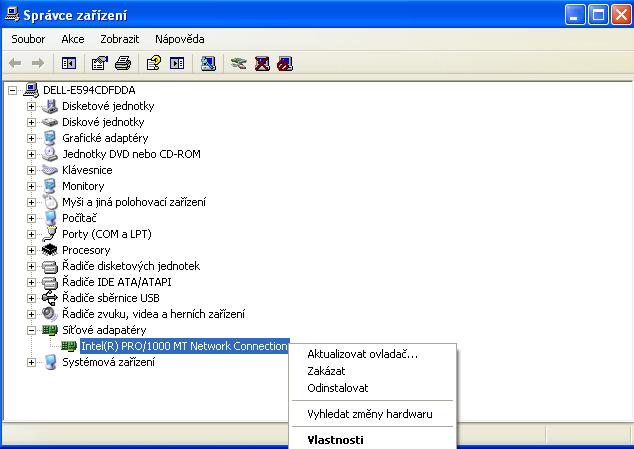634x449 pixels.
Task: Click the disk icon of Diskové jednotky
Action: point(50,122)
